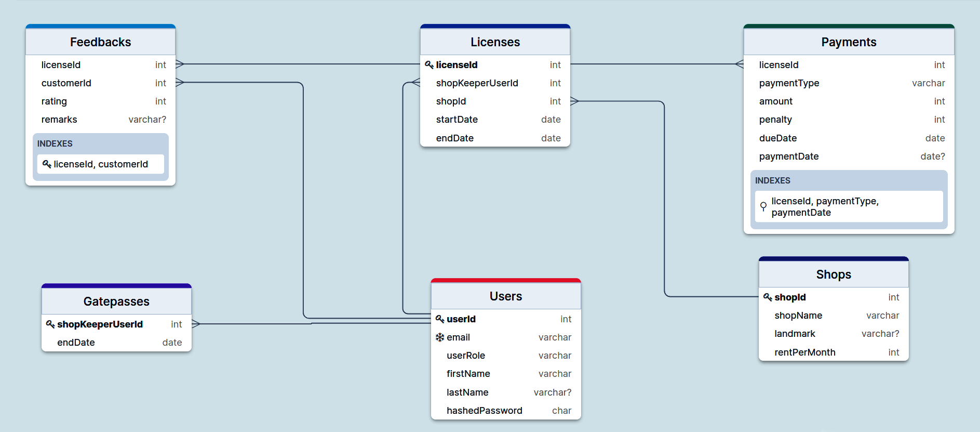The height and width of the screenshot is (432, 980).
Task: Click the char type of hashedPassword
Action: point(561,411)
